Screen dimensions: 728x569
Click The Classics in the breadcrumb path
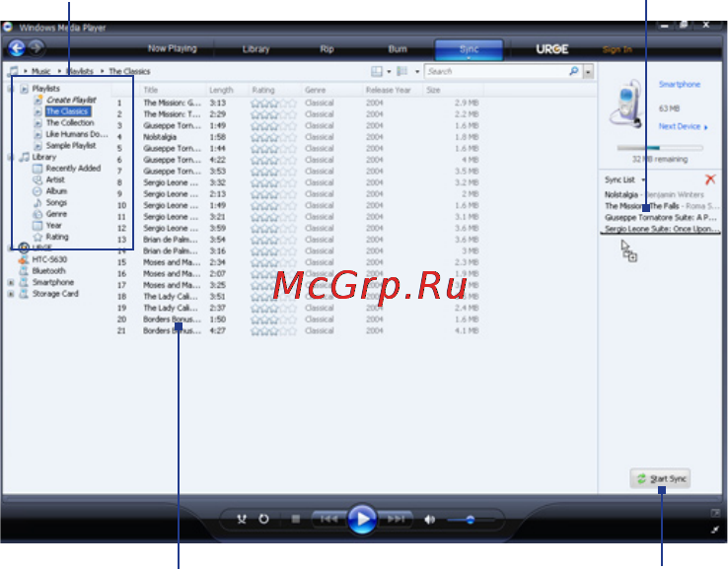pos(129,71)
